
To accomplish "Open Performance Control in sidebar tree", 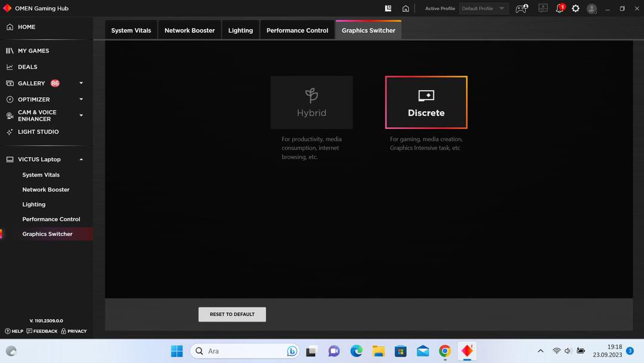I will [x=51, y=219].
